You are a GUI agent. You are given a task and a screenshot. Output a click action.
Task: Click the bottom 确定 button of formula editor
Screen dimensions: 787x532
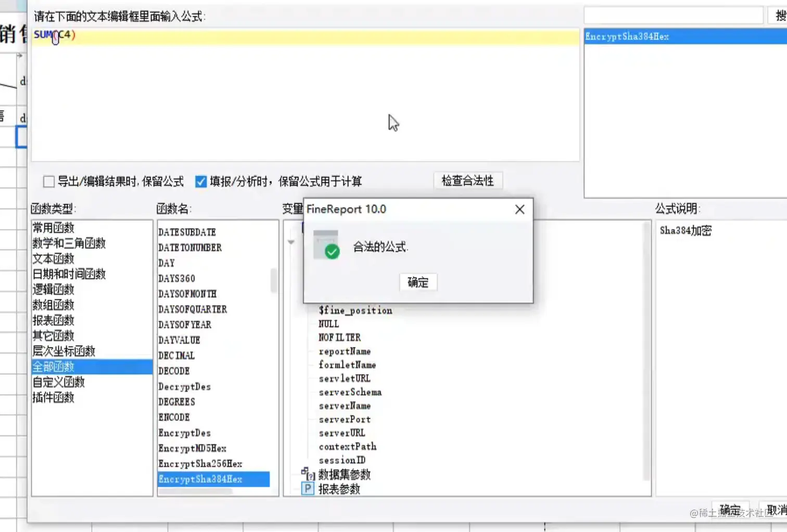730,509
